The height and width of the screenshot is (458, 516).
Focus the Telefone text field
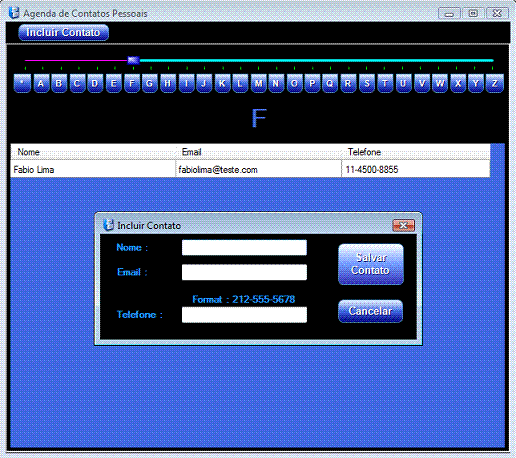(x=244, y=315)
